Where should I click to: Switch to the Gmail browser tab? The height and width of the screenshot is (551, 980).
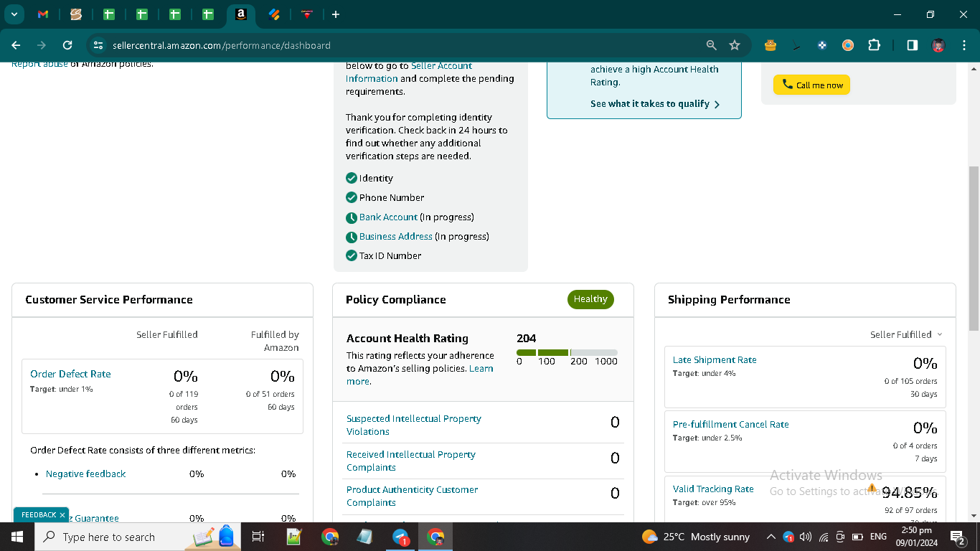pos(43,14)
